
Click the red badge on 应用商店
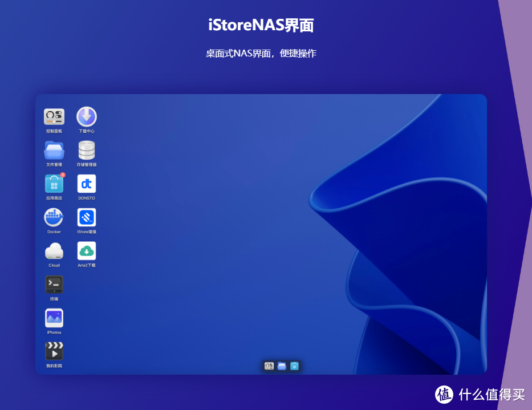63,175
